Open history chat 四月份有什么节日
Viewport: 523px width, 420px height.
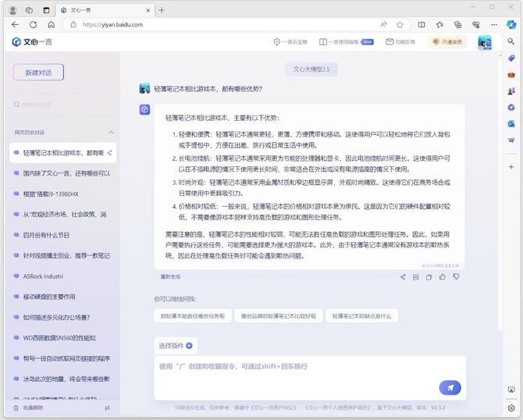click(x=63, y=235)
